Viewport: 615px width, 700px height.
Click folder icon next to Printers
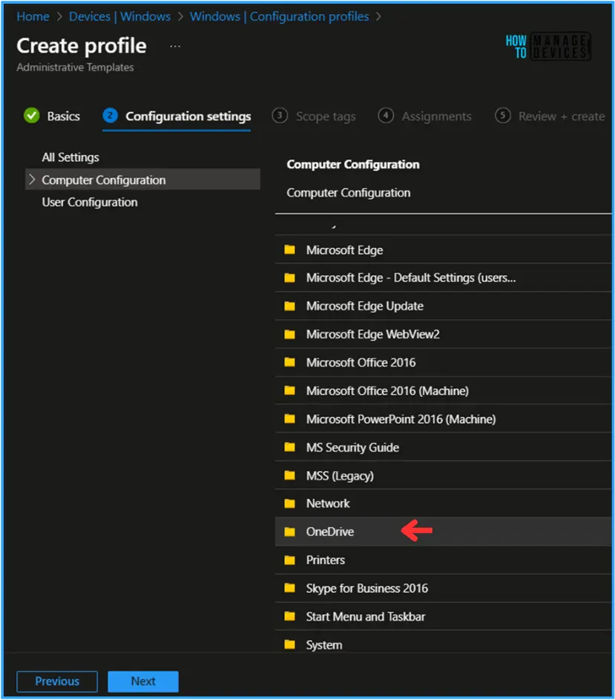[x=289, y=560]
